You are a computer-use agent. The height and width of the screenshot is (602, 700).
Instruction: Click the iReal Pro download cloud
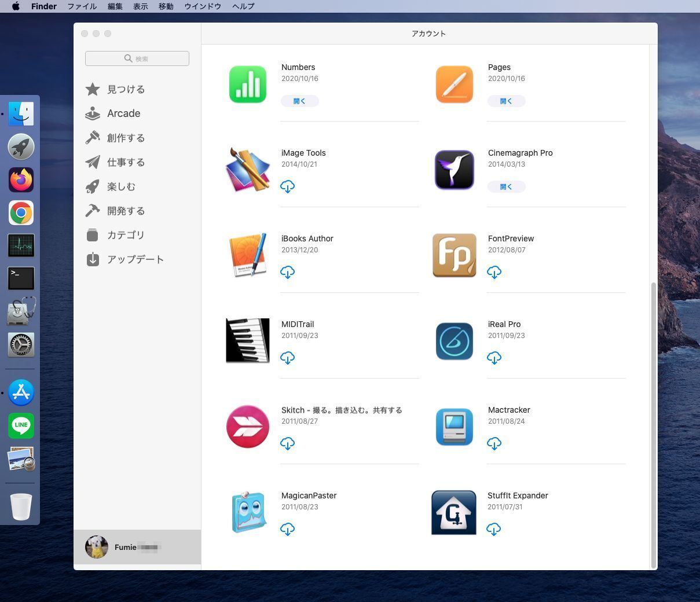(494, 358)
